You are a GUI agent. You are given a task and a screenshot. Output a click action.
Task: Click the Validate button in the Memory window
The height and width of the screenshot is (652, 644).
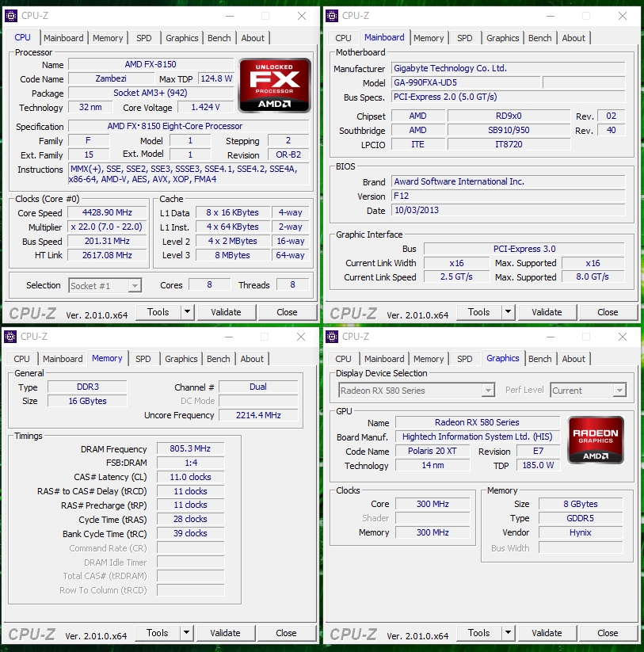(226, 633)
